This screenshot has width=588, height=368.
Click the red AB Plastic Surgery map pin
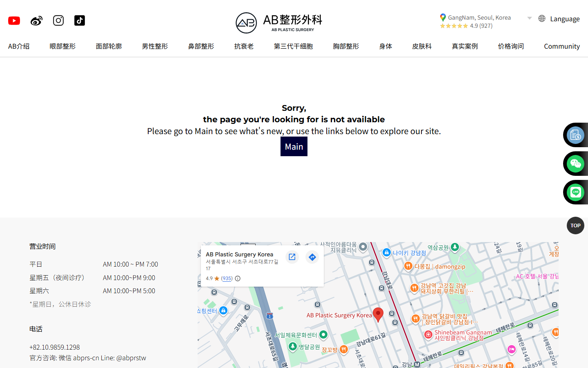click(378, 315)
